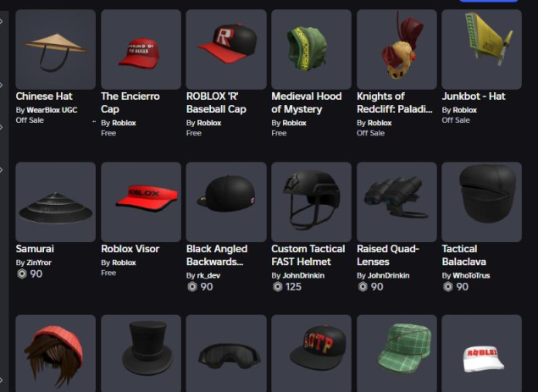Image resolution: width=538 pixels, height=392 pixels.
Task: Visit creator WearBlox UGC profile
Action: coord(52,110)
